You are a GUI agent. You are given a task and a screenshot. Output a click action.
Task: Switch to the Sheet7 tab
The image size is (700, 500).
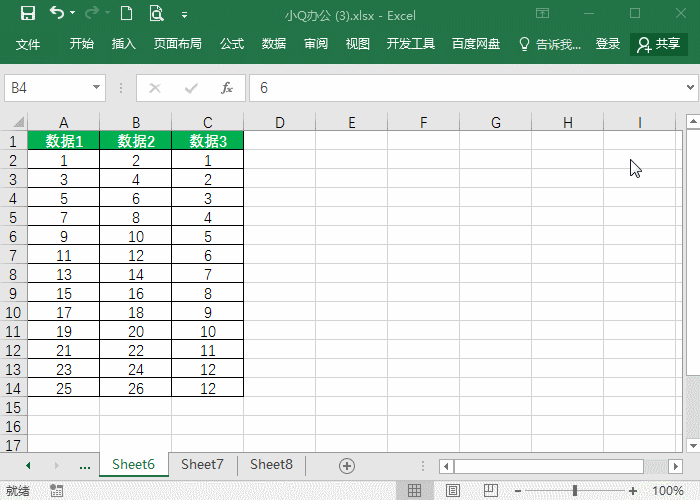pos(202,465)
